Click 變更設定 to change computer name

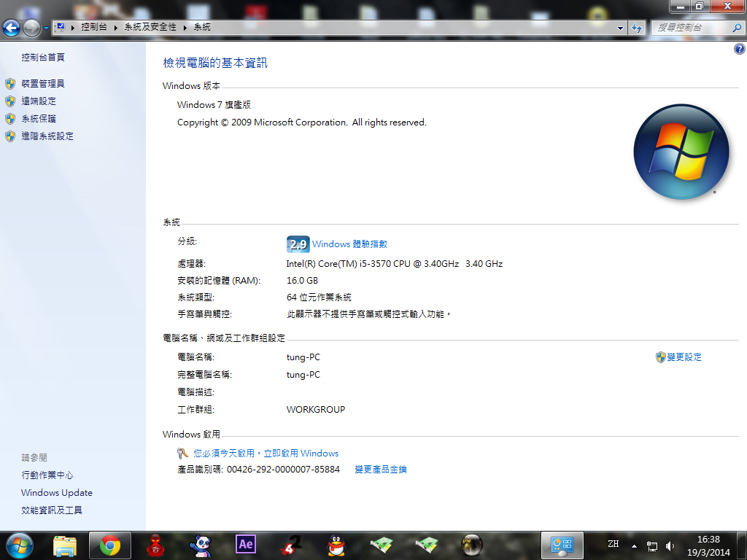tap(684, 357)
